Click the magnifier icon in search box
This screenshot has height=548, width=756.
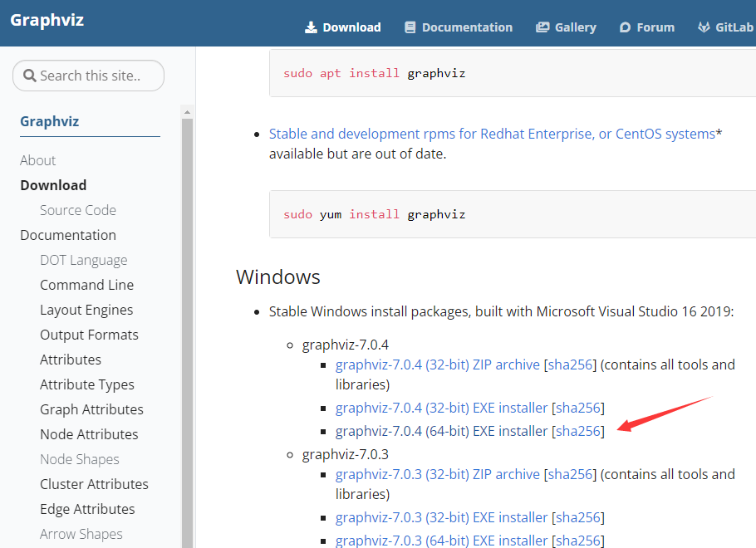tap(29, 76)
